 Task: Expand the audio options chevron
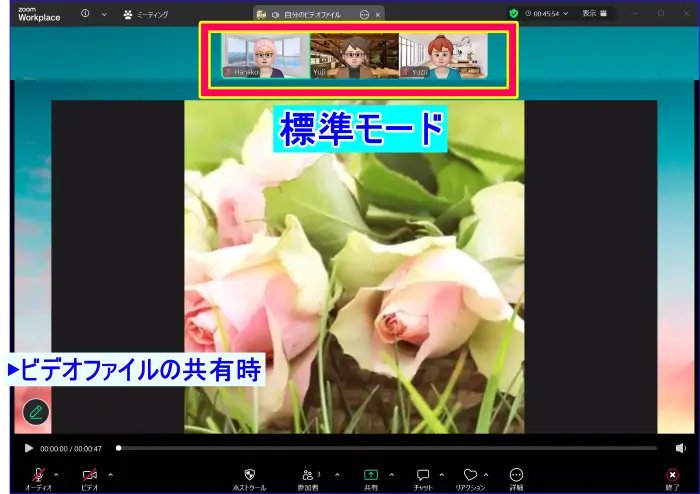pyautogui.click(x=56, y=474)
